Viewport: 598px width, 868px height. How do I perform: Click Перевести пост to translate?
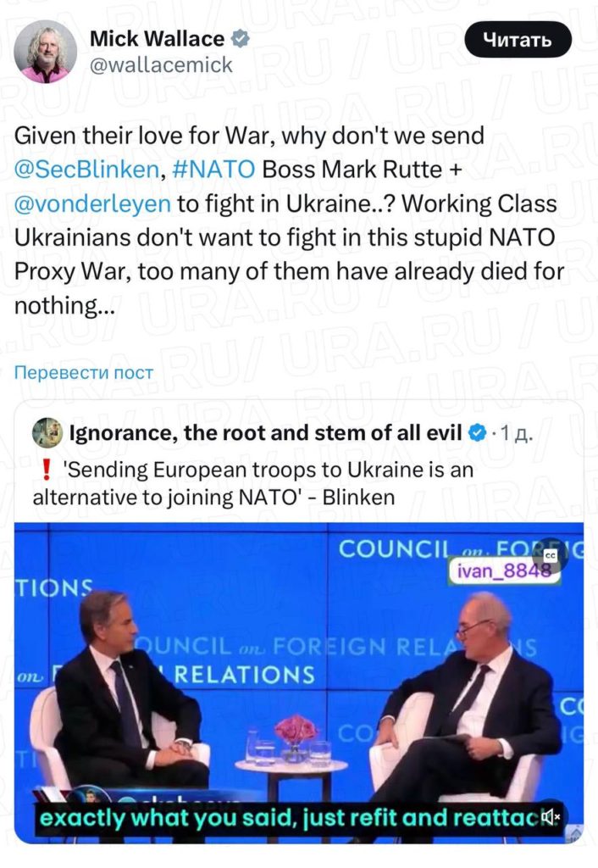(83, 373)
